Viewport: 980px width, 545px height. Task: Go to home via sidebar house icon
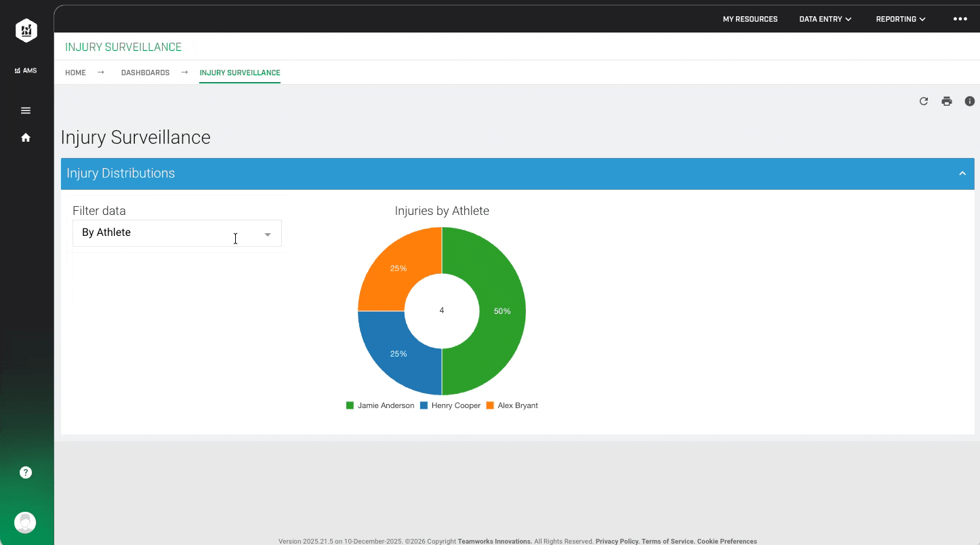[x=26, y=138]
